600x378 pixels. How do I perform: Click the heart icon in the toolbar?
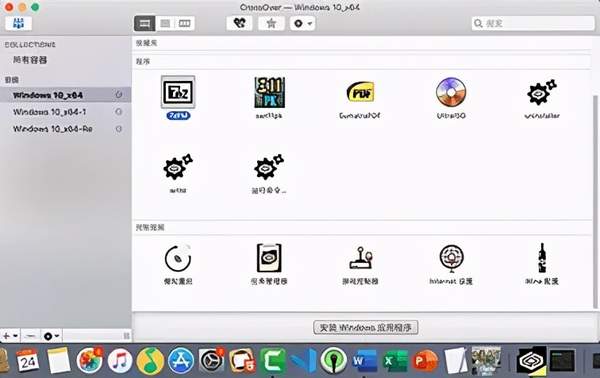point(240,23)
